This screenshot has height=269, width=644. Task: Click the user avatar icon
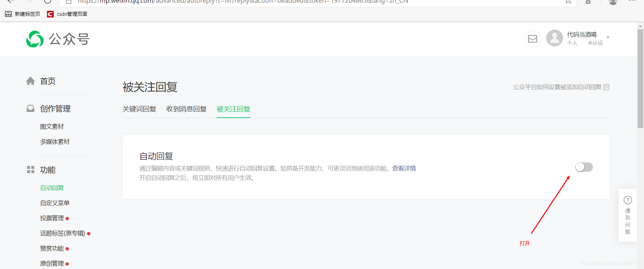coord(555,38)
